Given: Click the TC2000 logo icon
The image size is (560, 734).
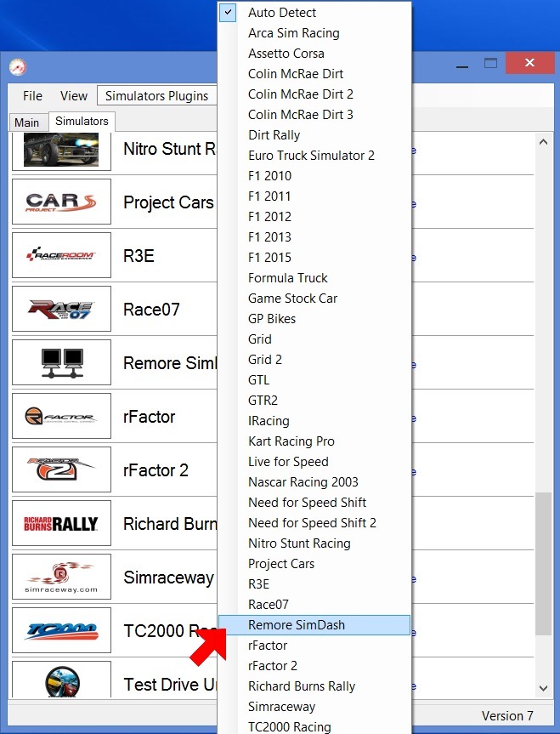Looking at the screenshot, I should click(61, 630).
